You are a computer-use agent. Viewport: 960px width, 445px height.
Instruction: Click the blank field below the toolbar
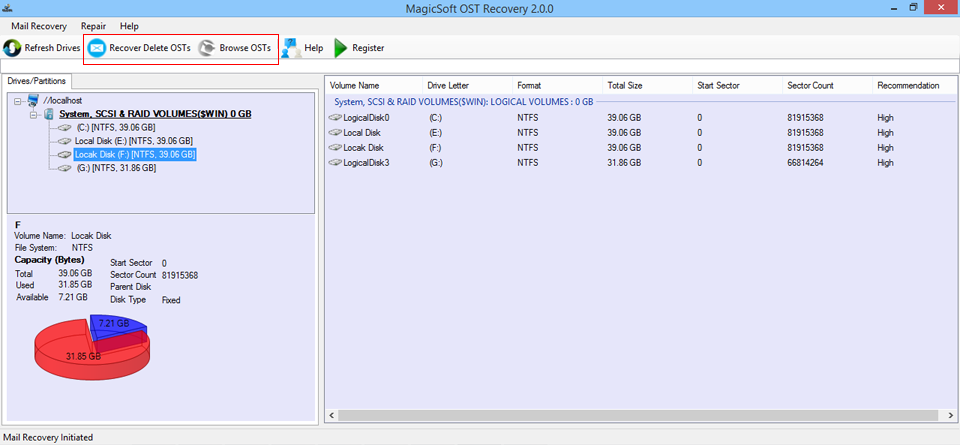[x=479, y=65]
